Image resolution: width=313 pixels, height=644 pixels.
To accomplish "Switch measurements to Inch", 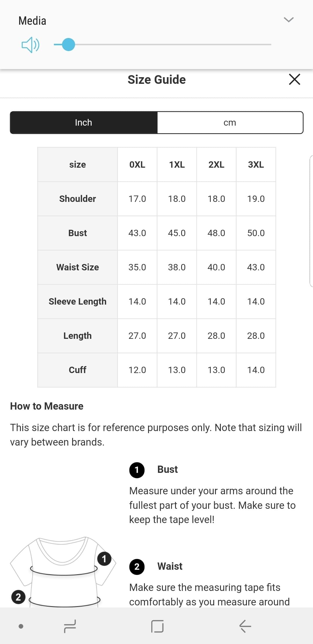I will pyautogui.click(x=84, y=122).
